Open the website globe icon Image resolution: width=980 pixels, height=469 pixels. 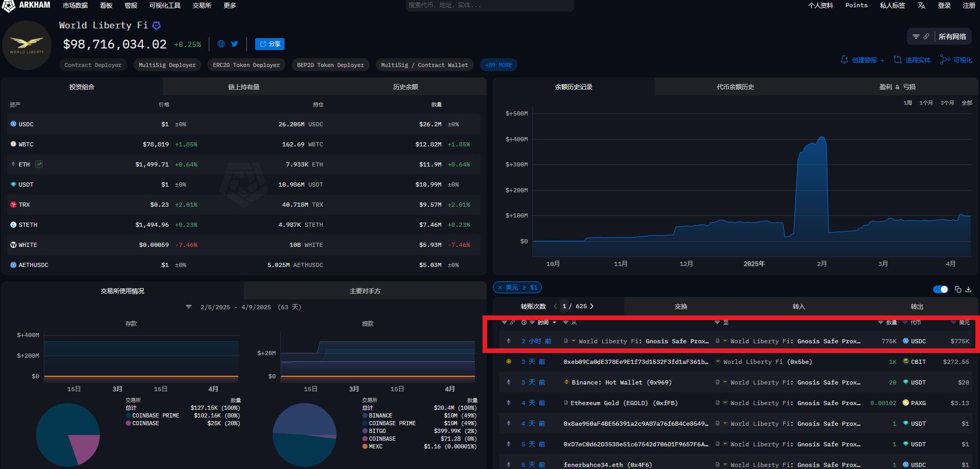(x=221, y=44)
